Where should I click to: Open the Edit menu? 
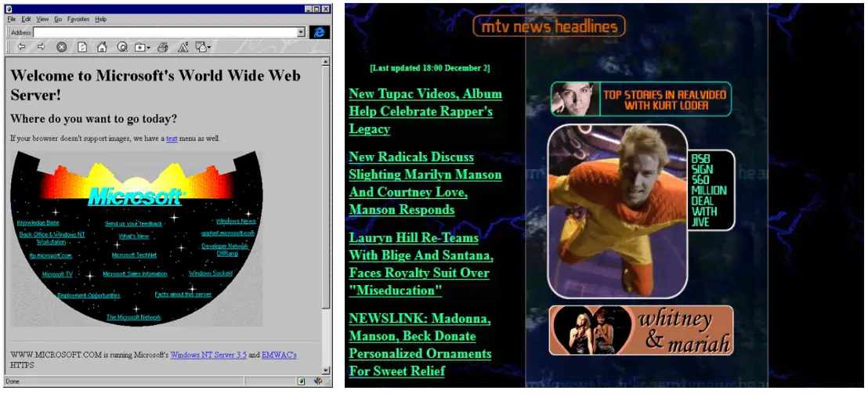26,19
